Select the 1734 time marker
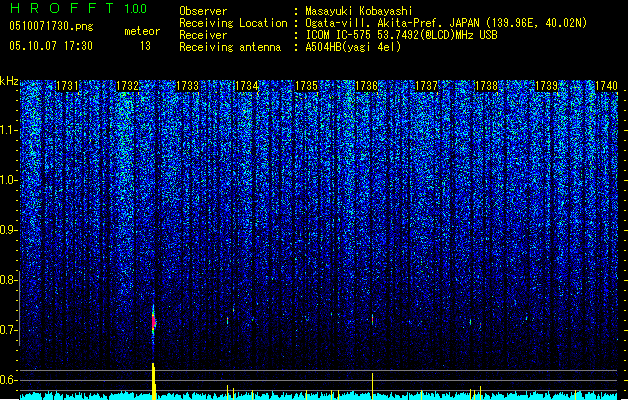This screenshot has width=629, height=400. (246, 86)
